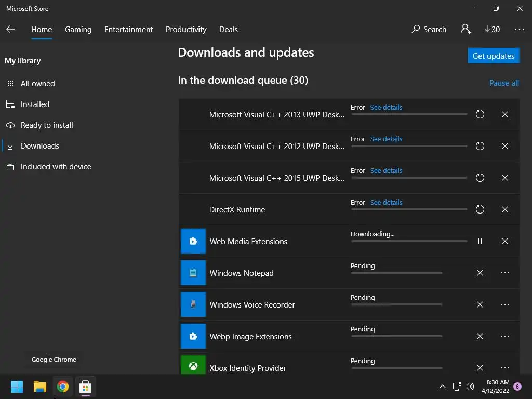Select the DirectX Runtime entry name
Screen dimensions: 532x399
coord(237,210)
